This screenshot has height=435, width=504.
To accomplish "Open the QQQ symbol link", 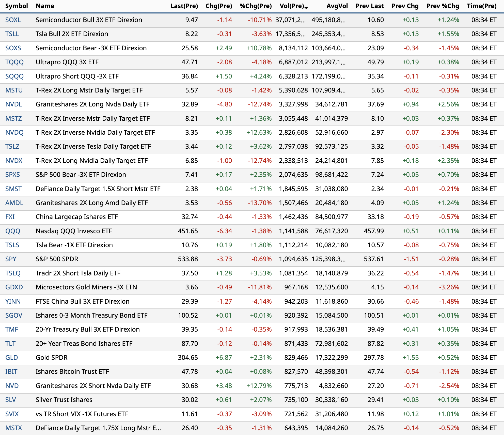I will click(x=13, y=231).
